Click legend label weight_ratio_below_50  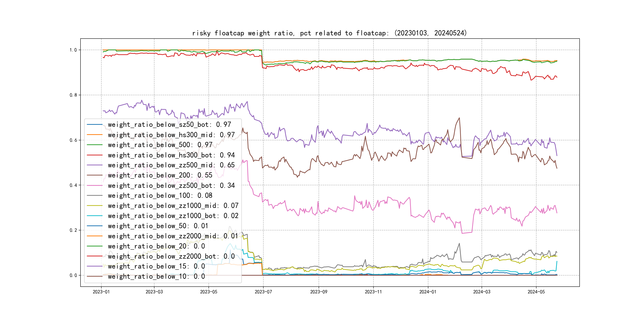coord(158,226)
